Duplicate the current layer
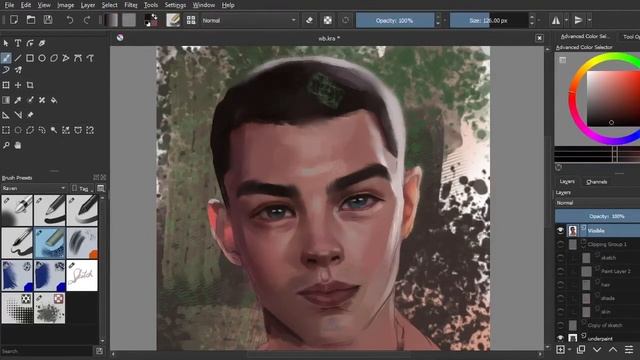640x360 pixels. [581, 350]
